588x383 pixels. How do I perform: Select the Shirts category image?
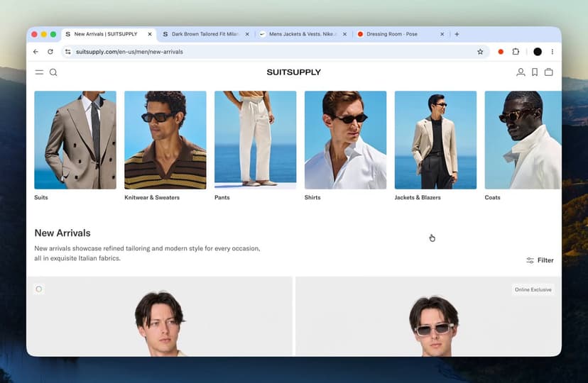(x=345, y=140)
